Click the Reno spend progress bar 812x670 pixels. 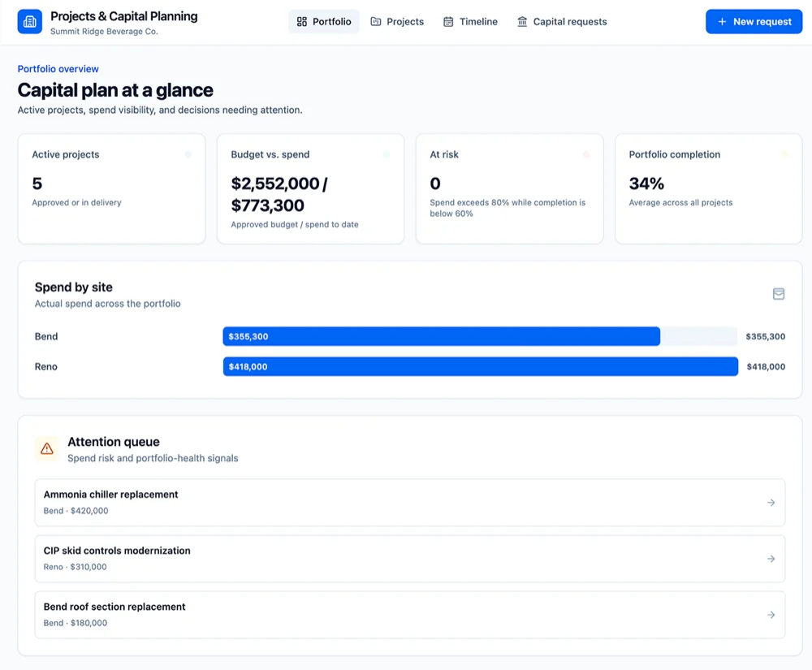coord(480,366)
